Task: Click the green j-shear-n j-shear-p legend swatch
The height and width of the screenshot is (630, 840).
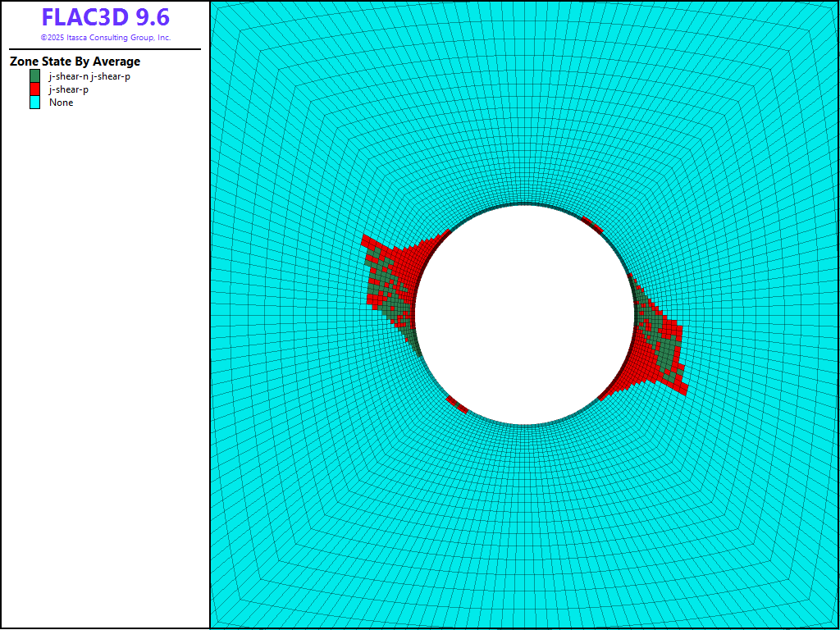Action: pos(34,76)
